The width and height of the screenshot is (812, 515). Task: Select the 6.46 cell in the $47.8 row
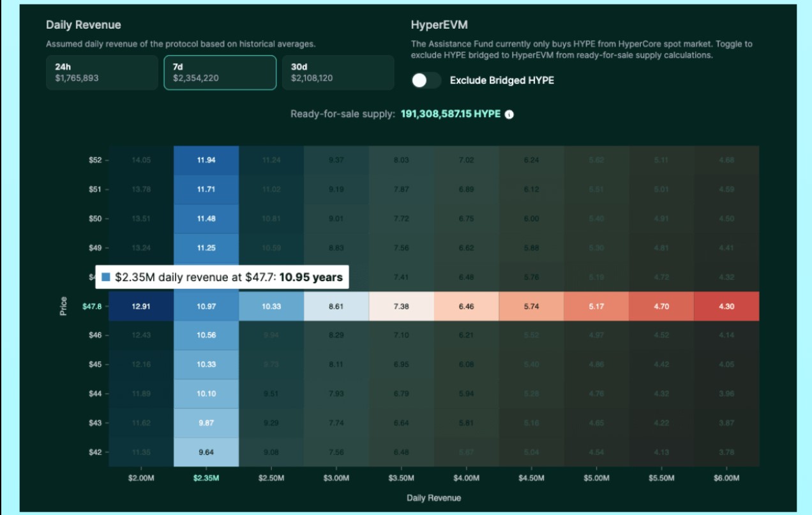[467, 307]
